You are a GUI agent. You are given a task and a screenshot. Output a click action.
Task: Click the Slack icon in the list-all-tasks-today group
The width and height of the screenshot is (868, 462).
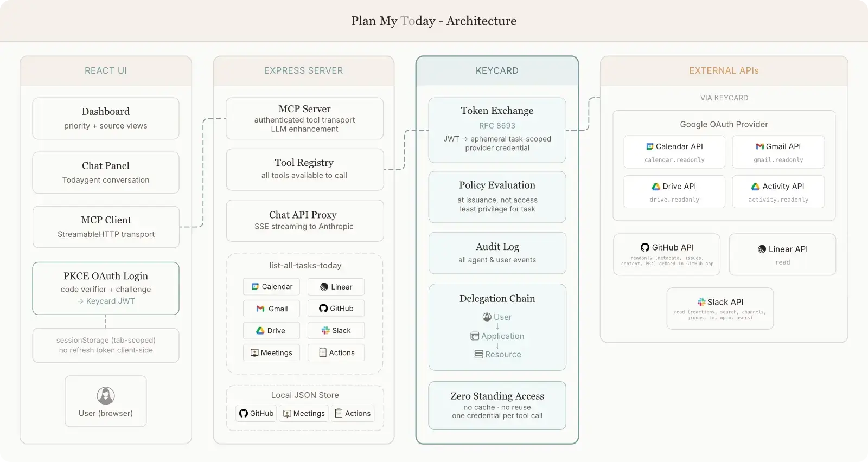click(325, 330)
